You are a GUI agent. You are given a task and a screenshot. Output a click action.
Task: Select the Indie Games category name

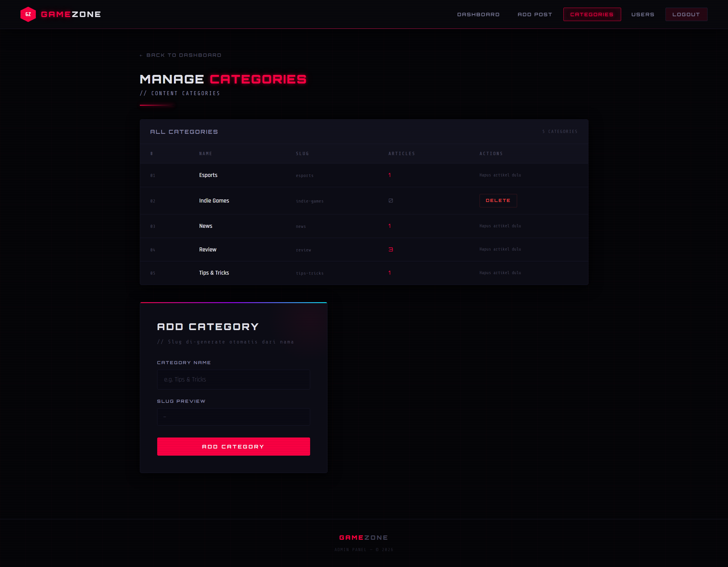214,201
